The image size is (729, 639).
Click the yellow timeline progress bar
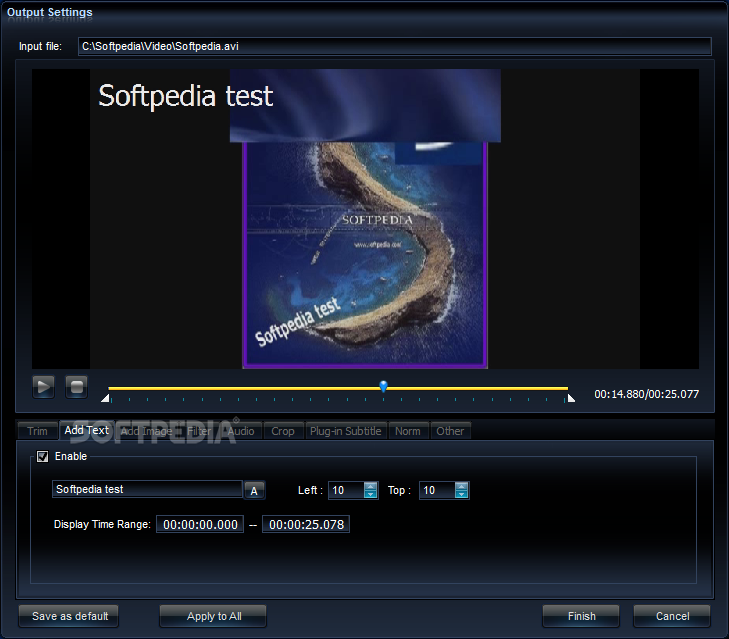(338, 388)
